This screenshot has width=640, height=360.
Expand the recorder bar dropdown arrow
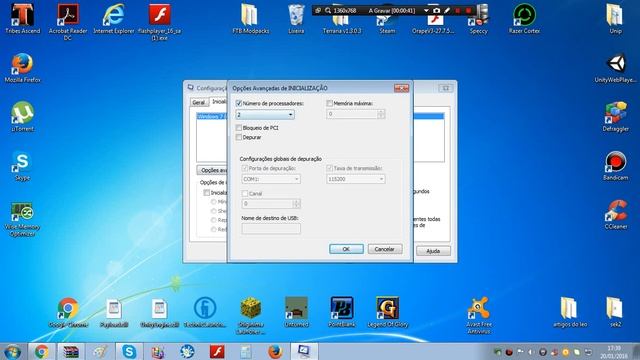point(426,11)
